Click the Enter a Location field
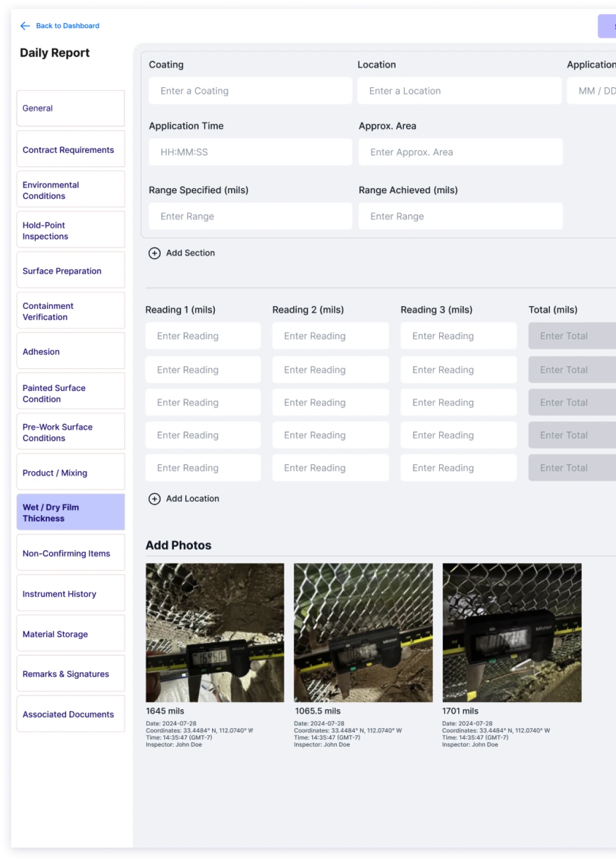This screenshot has width=616, height=861. click(459, 91)
